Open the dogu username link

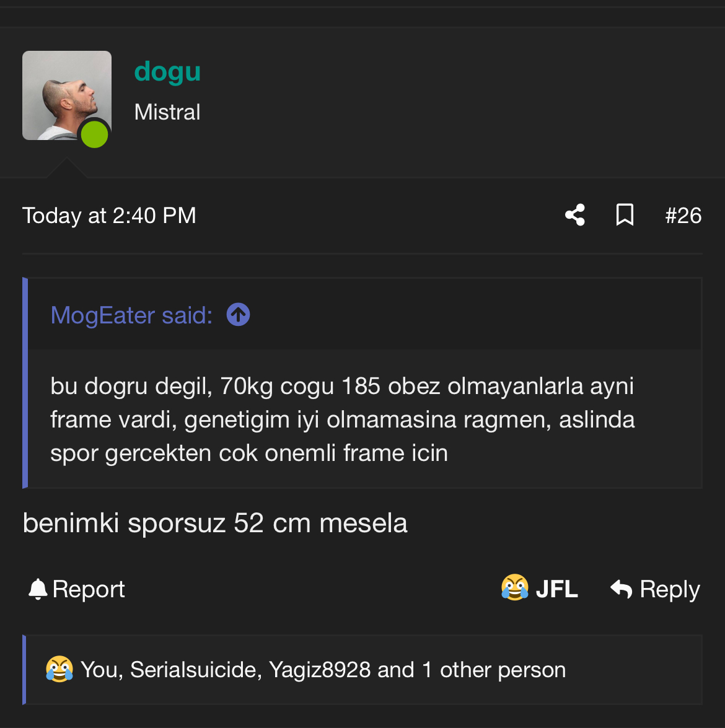(167, 71)
